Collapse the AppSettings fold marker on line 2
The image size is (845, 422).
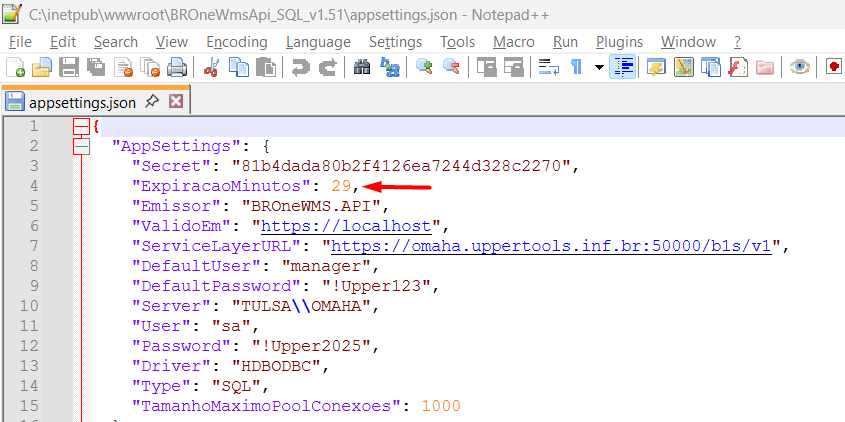pyautogui.click(x=81, y=147)
